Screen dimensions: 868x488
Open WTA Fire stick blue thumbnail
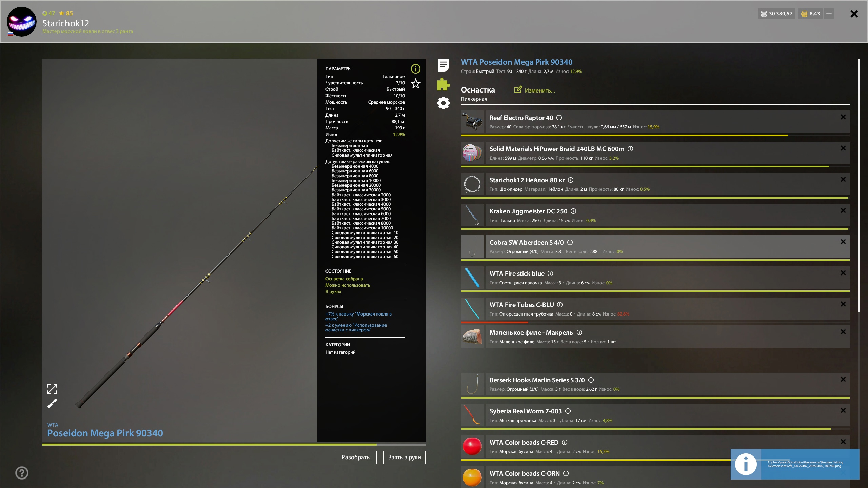click(x=472, y=278)
